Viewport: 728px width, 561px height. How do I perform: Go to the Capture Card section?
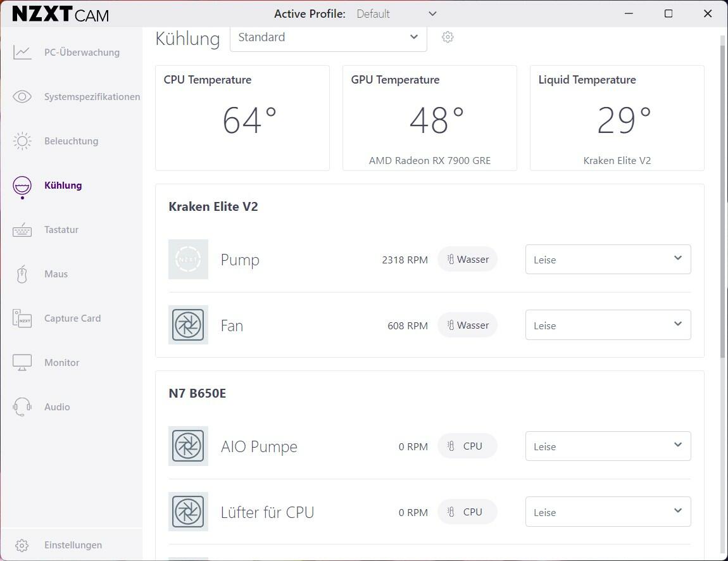[72, 318]
